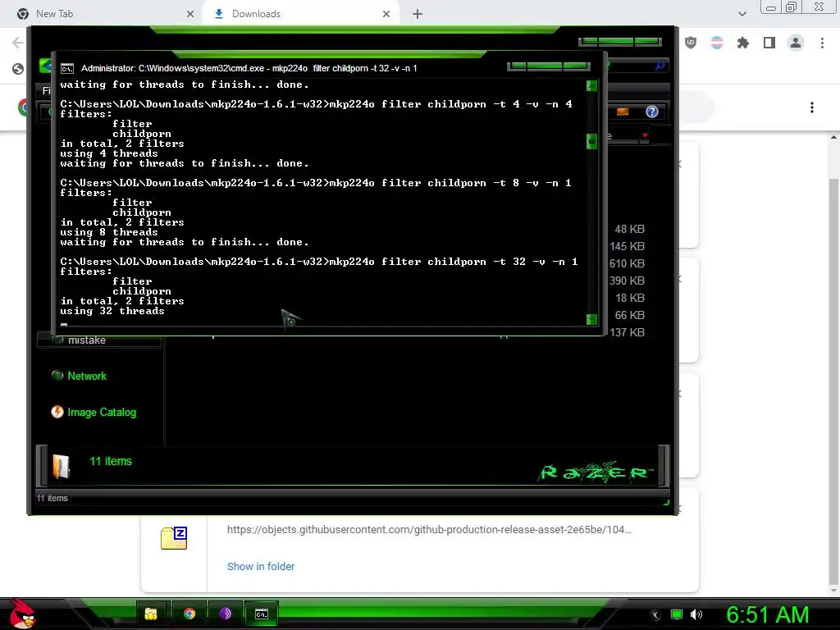Select Network in Explorer sidebar
Image resolution: width=840 pixels, height=630 pixels.
(x=87, y=376)
